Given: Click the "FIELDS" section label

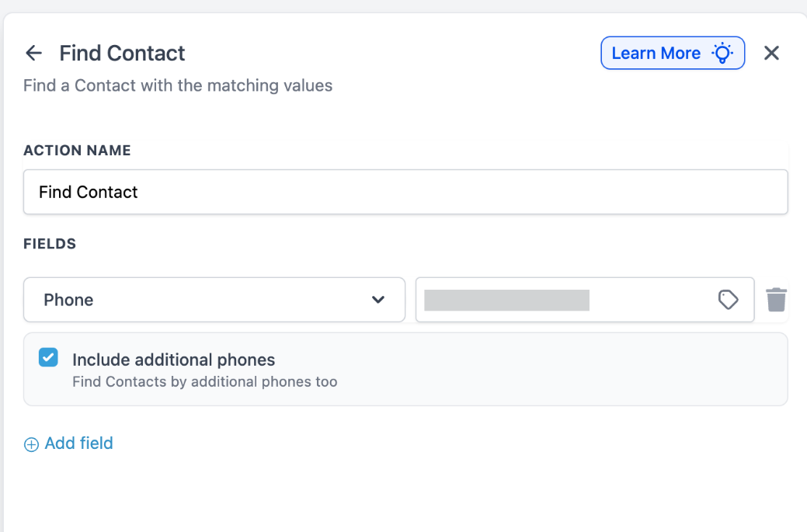Looking at the screenshot, I should [x=50, y=244].
